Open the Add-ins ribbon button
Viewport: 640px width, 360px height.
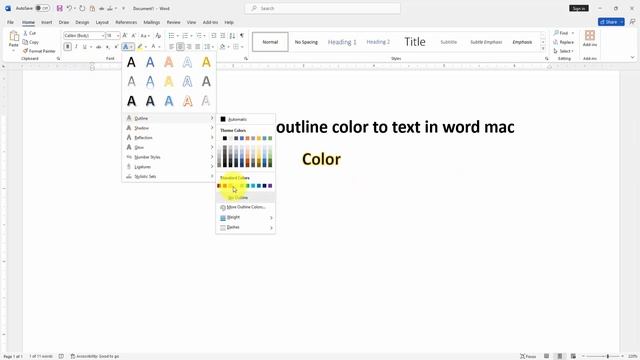click(x=589, y=38)
